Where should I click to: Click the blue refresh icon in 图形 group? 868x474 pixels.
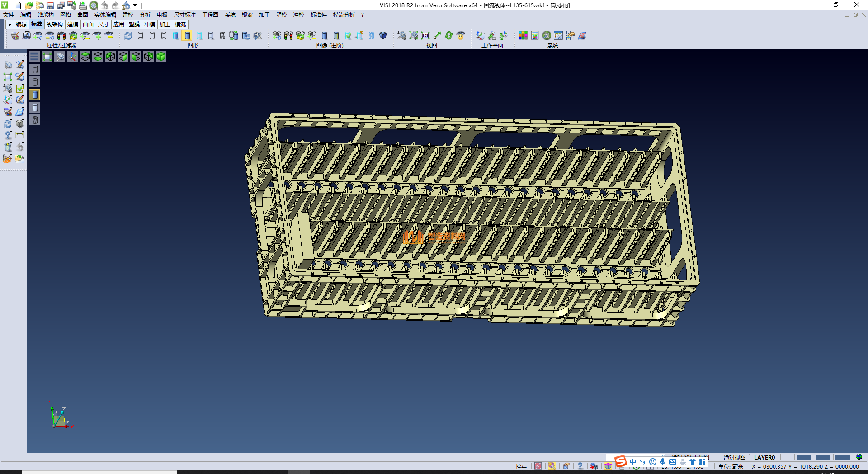click(x=128, y=35)
